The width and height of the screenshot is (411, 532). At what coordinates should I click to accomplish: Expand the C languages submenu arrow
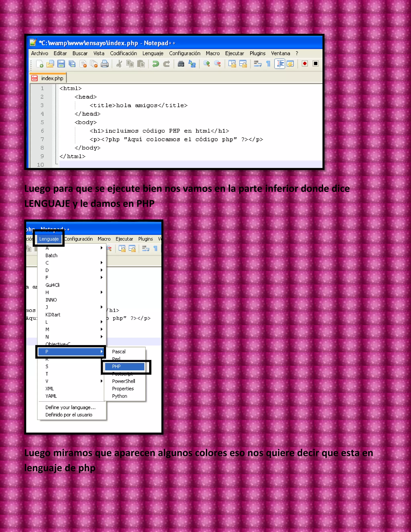[x=102, y=263]
